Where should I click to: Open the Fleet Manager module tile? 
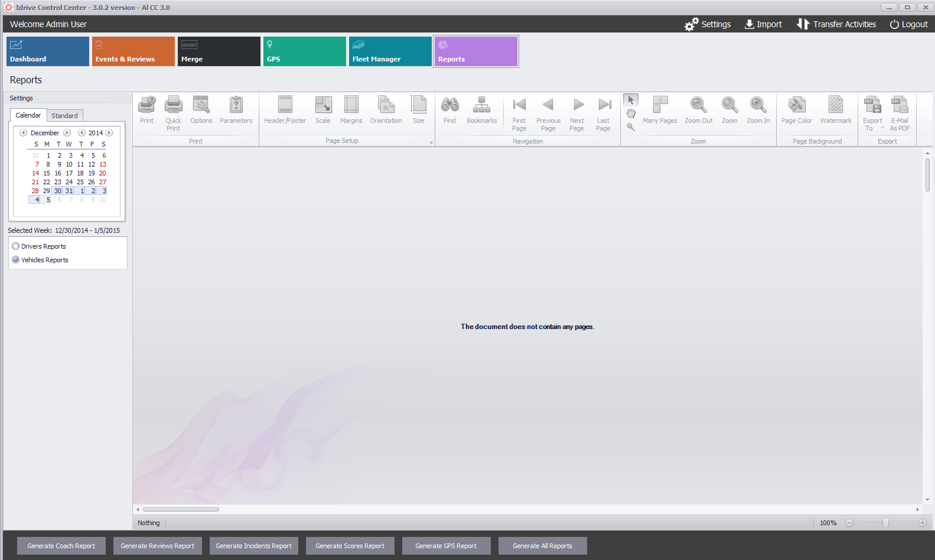click(x=390, y=51)
